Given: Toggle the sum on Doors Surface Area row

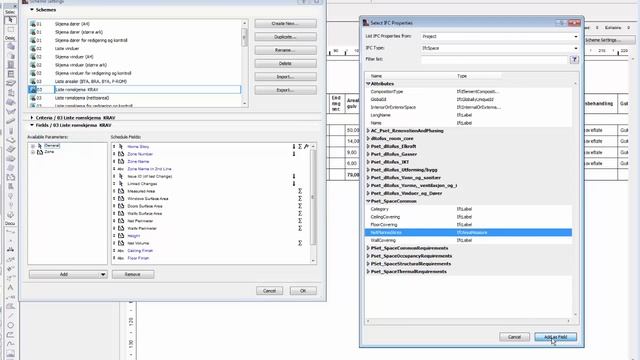Looking at the screenshot, I should point(300,206).
